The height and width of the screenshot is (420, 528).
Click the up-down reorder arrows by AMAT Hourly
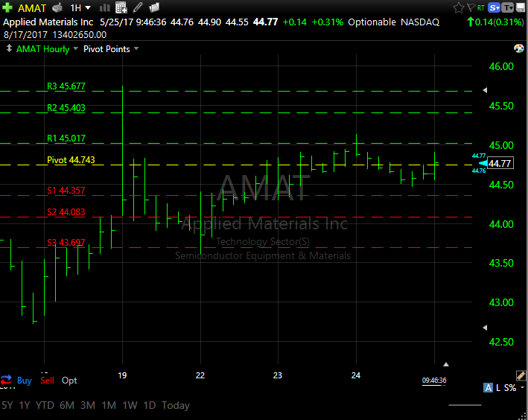(9, 48)
